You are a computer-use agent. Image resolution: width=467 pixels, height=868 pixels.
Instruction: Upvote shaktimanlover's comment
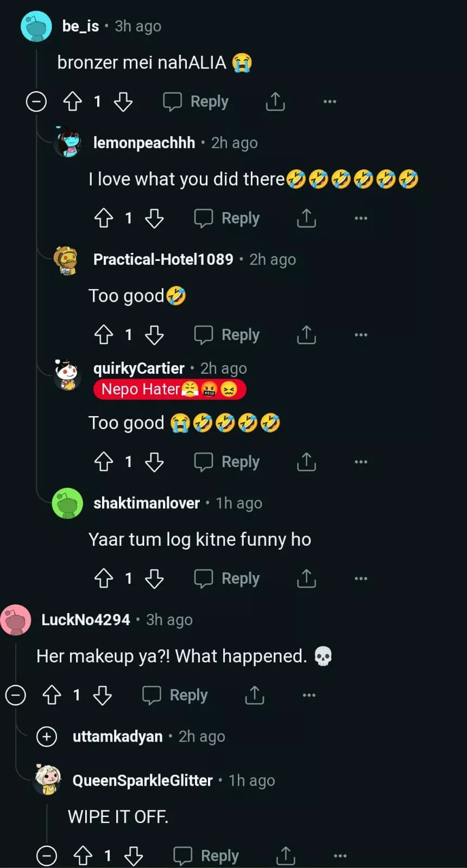coord(104,578)
